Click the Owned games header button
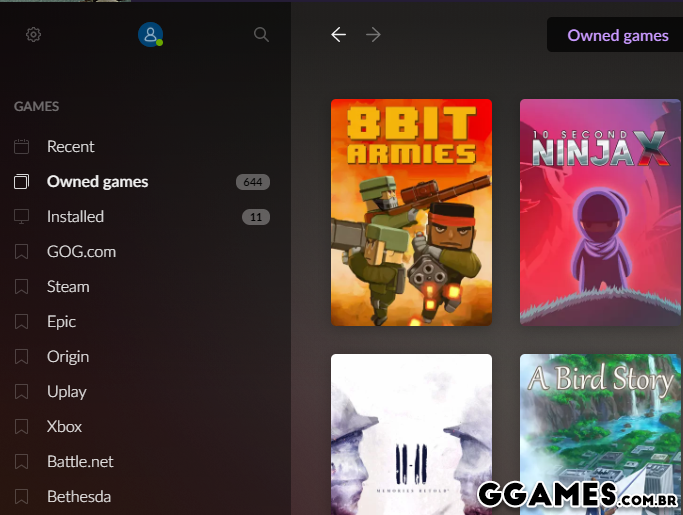The height and width of the screenshot is (515, 683). pyautogui.click(x=617, y=35)
